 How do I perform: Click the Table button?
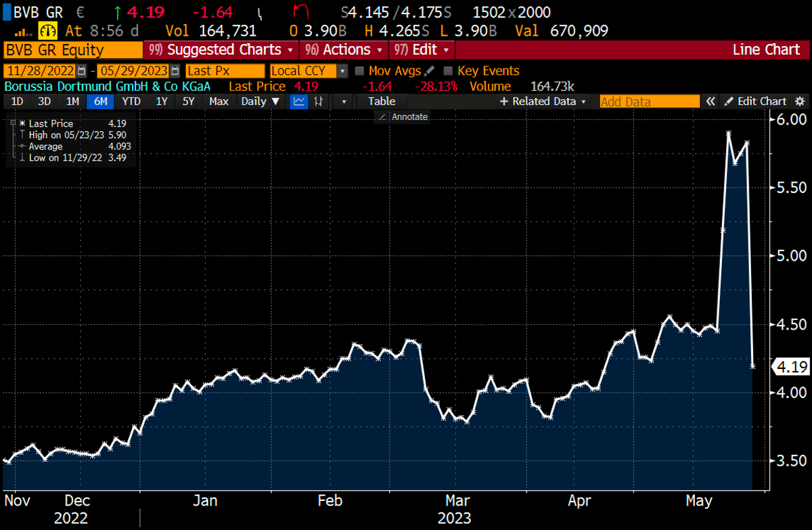[381, 101]
